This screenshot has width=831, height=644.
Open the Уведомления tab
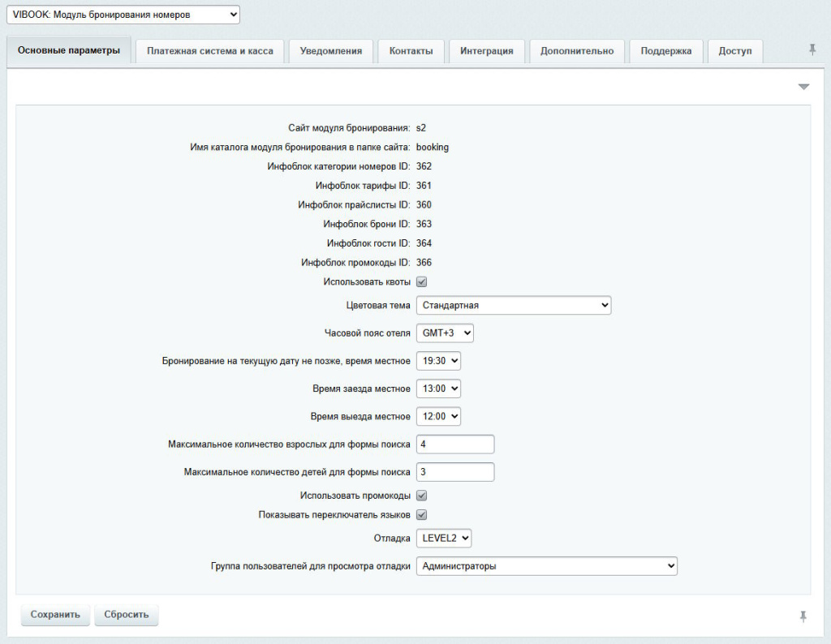pyautogui.click(x=330, y=51)
